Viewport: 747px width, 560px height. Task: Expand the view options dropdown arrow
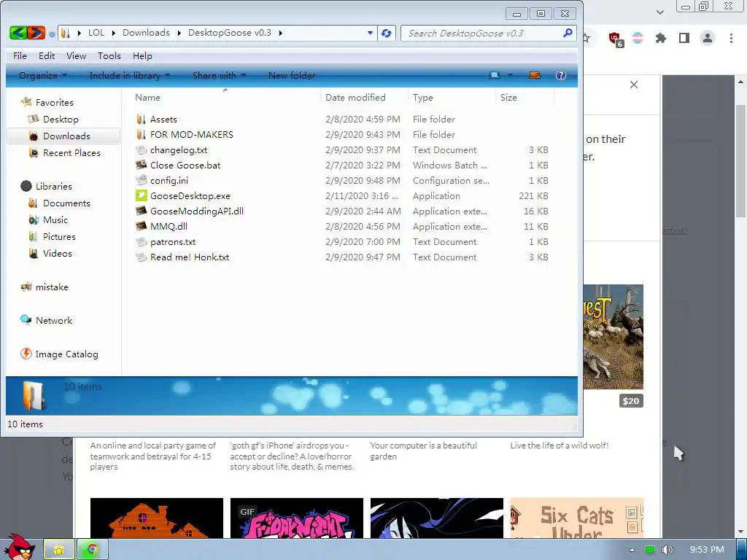(x=510, y=75)
